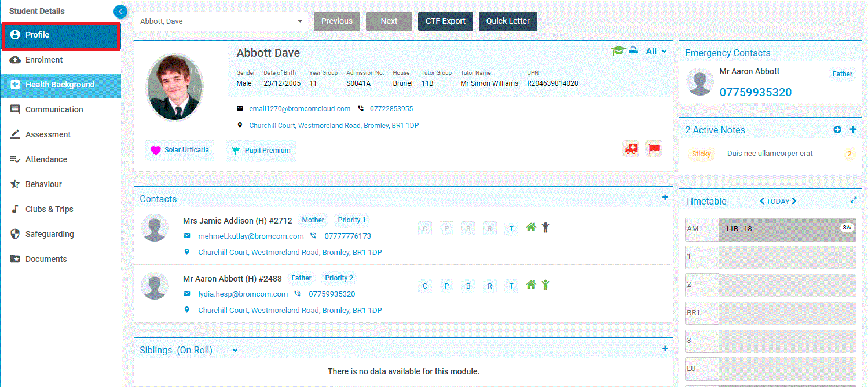Click the CTF Export button
868x387 pixels.
pyautogui.click(x=445, y=21)
